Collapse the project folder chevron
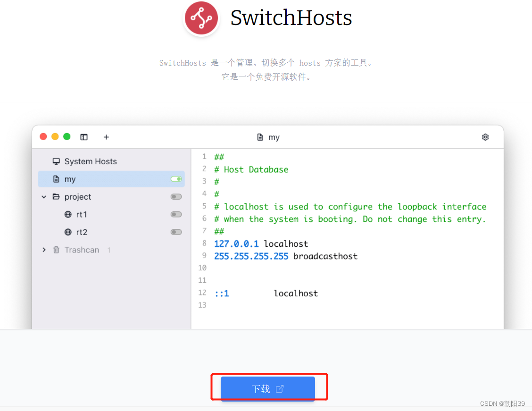Image resolution: width=532 pixels, height=411 pixels. click(x=44, y=197)
